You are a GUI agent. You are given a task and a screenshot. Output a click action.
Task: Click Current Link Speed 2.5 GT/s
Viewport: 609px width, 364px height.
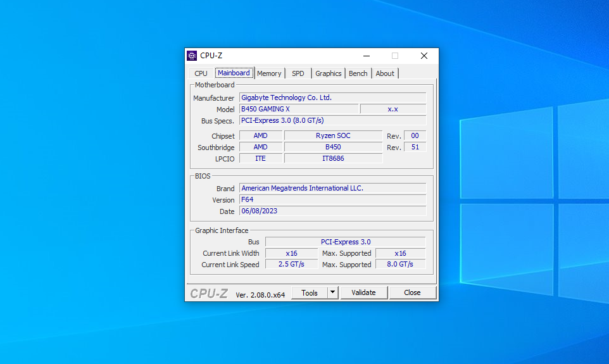point(291,264)
